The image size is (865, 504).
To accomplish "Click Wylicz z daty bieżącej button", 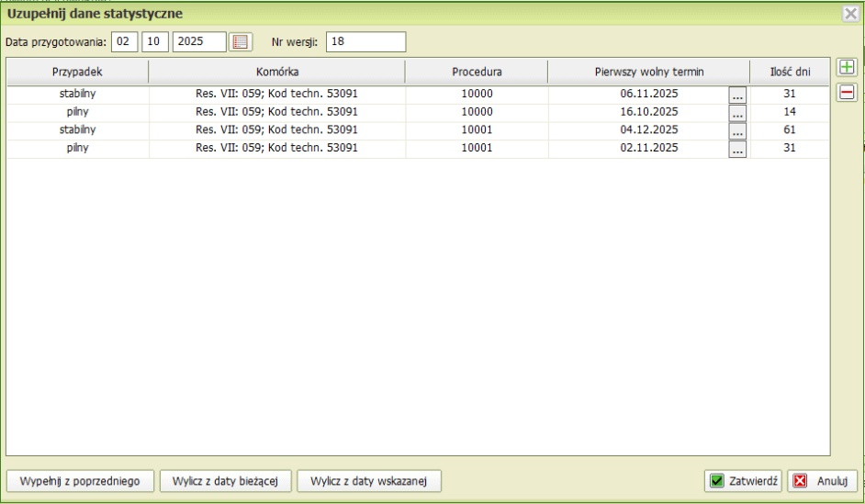I will click(x=226, y=481).
